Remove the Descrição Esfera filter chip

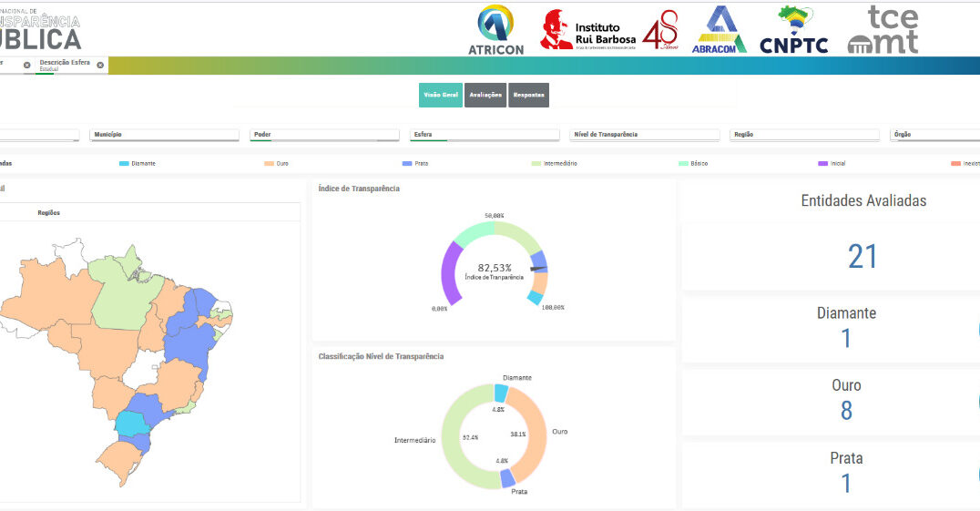(x=100, y=66)
